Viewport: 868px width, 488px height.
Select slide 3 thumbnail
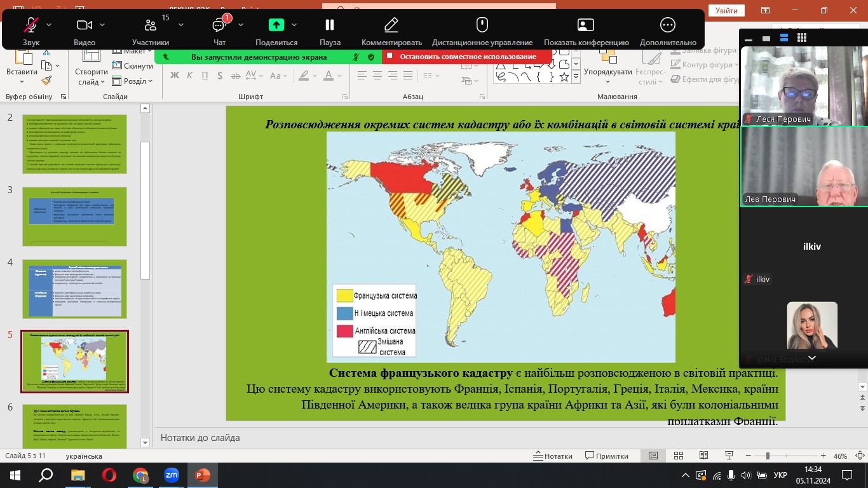(74, 216)
